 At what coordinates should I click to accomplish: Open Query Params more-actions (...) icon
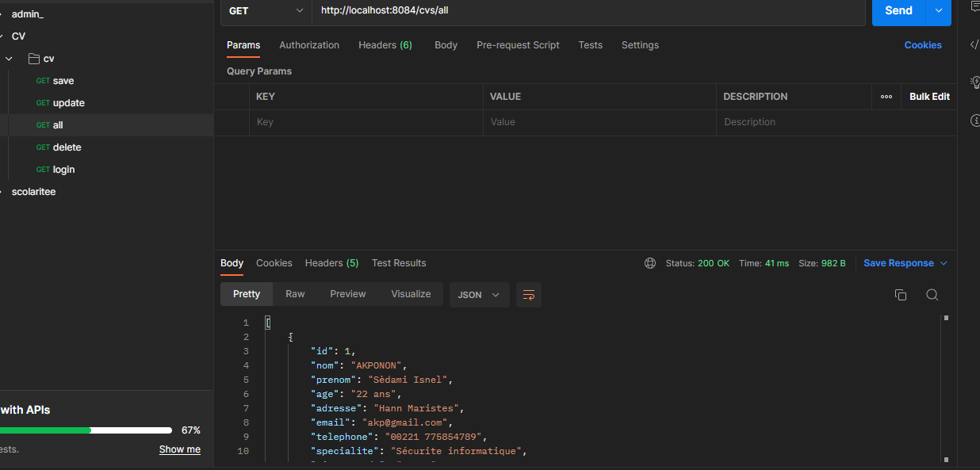[x=886, y=96]
